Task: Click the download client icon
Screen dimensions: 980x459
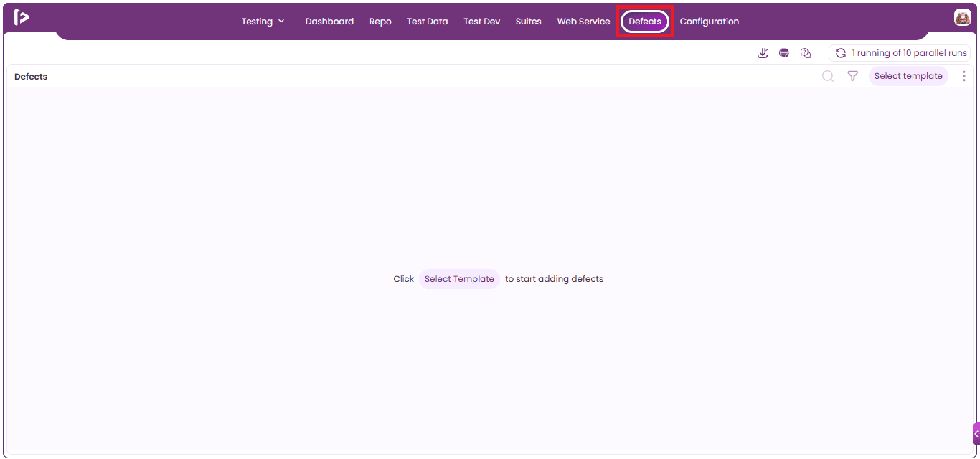Action: click(763, 53)
